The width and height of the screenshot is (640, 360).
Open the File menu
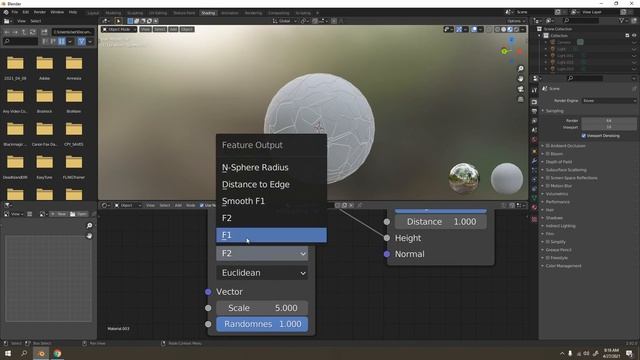pyautogui.click(x=15, y=12)
